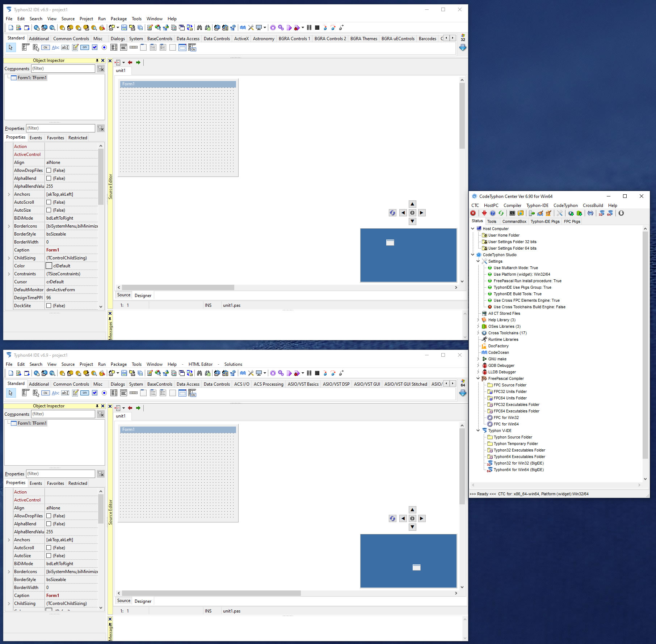Click the red X icon in CodeTyphon Center toolbar

tap(473, 213)
